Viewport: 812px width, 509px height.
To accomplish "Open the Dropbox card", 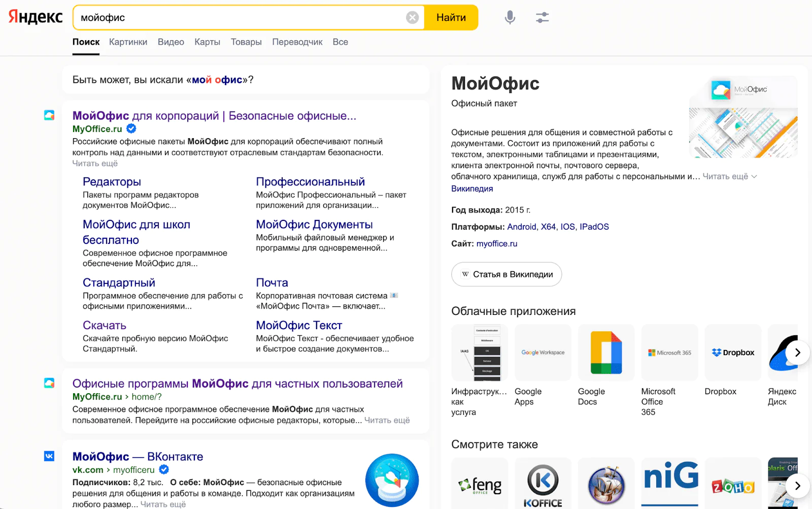I will pyautogui.click(x=733, y=361).
